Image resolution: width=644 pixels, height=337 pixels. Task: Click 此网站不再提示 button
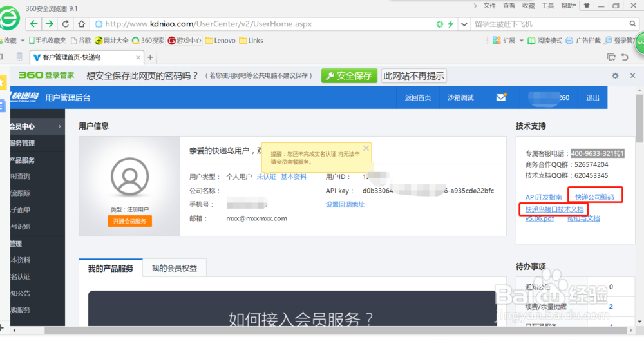click(x=413, y=75)
